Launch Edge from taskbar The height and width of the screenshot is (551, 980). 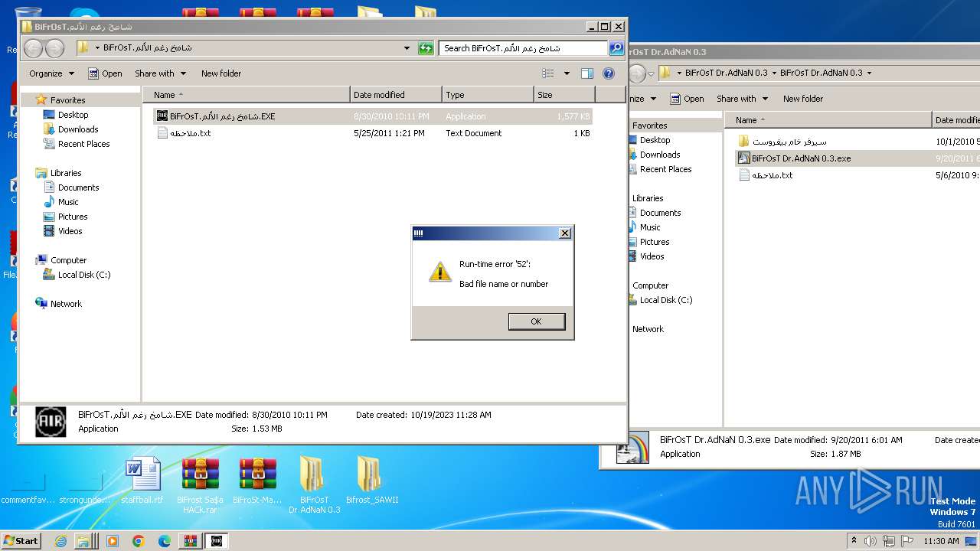coord(164,541)
